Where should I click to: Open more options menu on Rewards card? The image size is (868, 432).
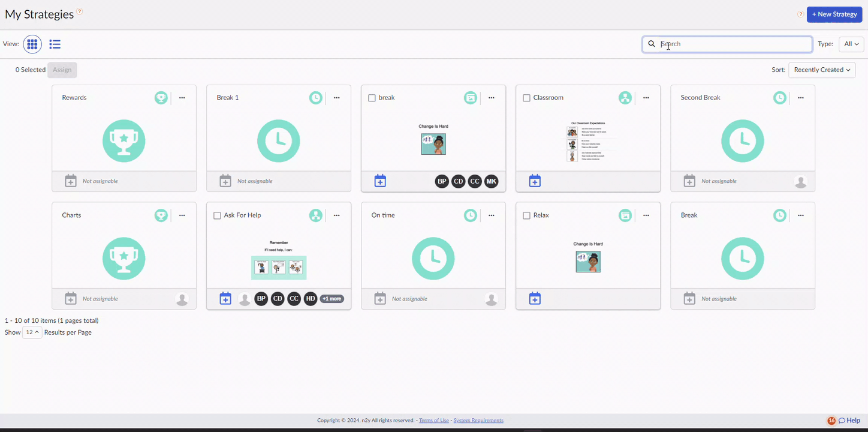tap(182, 98)
